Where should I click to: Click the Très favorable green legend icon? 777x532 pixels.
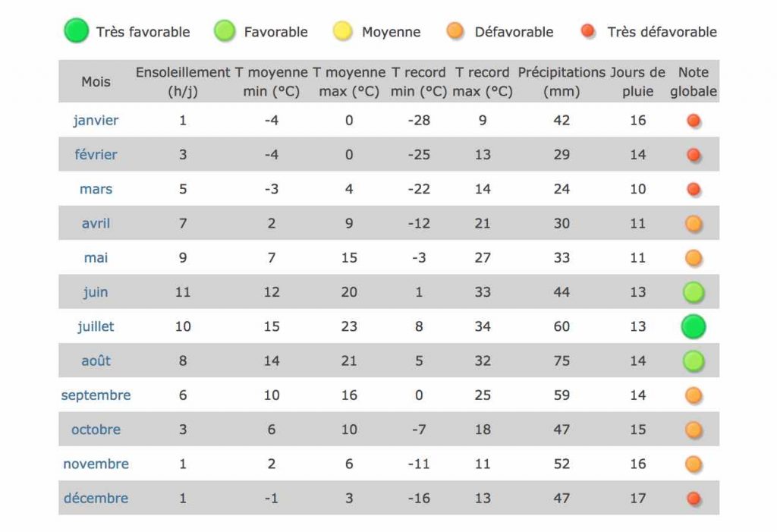click(77, 31)
